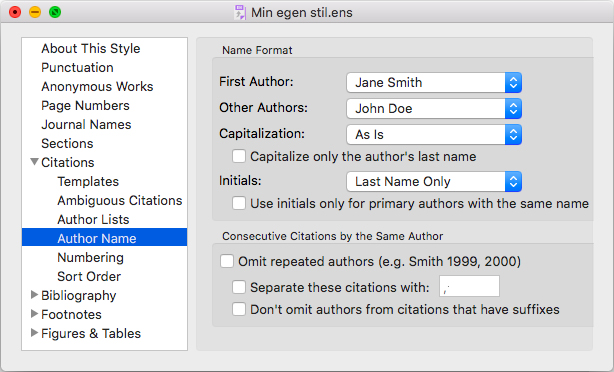This screenshot has width=614, height=372.
Task: Open Capitalization dropdown
Action: pos(434,135)
